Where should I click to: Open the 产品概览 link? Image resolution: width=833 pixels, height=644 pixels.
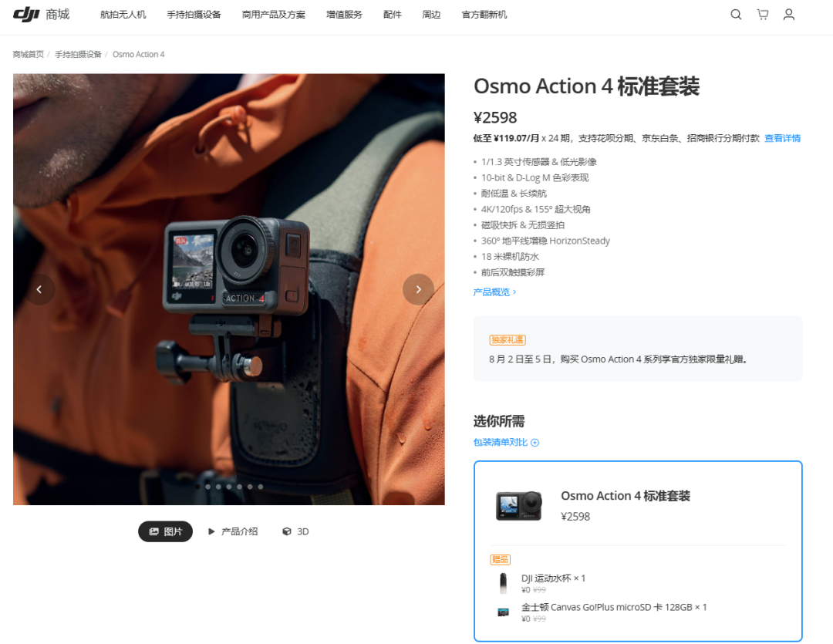494,292
